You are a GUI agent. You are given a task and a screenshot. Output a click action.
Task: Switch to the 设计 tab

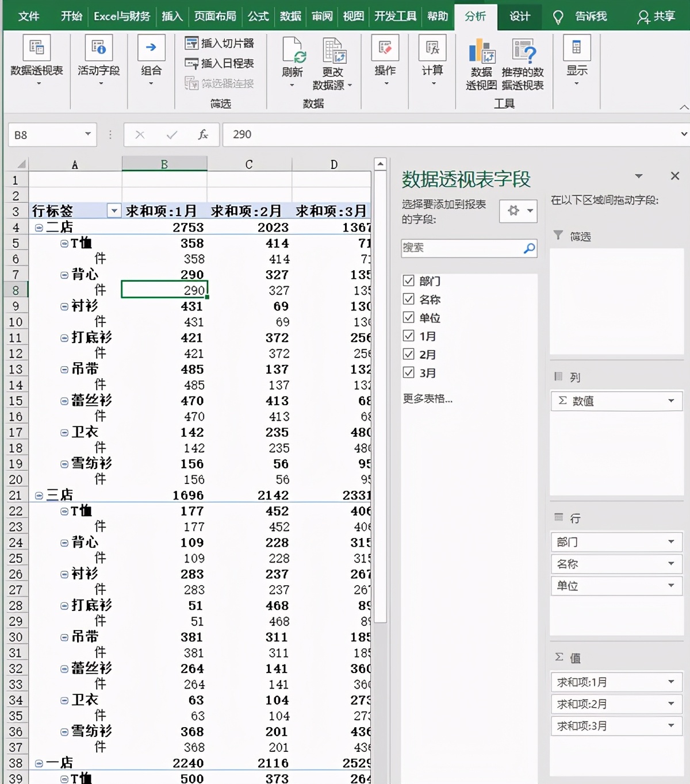(x=520, y=16)
